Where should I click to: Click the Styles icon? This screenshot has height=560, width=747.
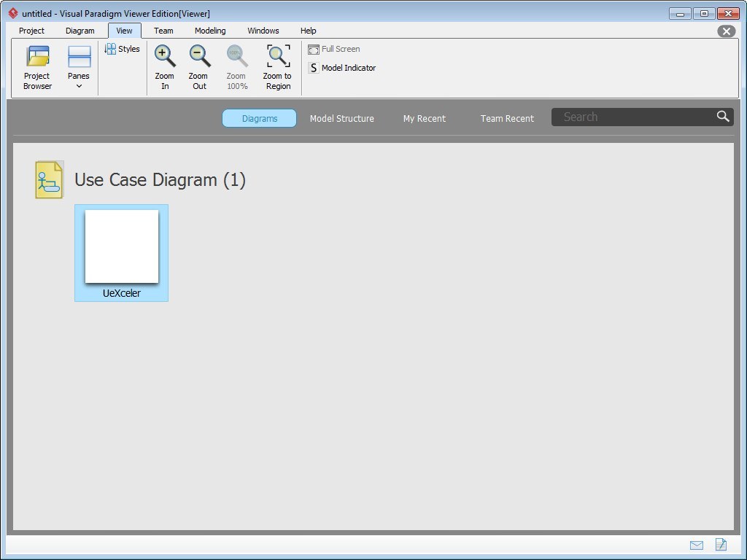click(x=122, y=49)
